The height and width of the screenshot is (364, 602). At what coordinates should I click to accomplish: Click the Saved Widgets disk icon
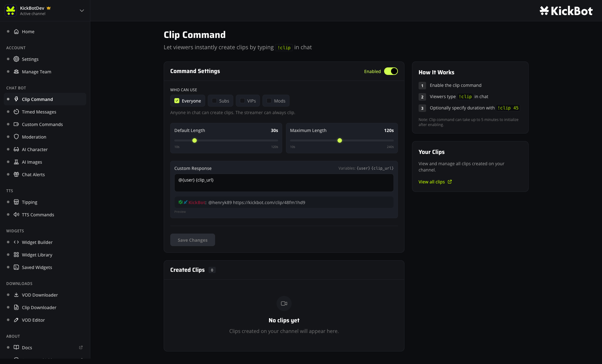(16, 267)
